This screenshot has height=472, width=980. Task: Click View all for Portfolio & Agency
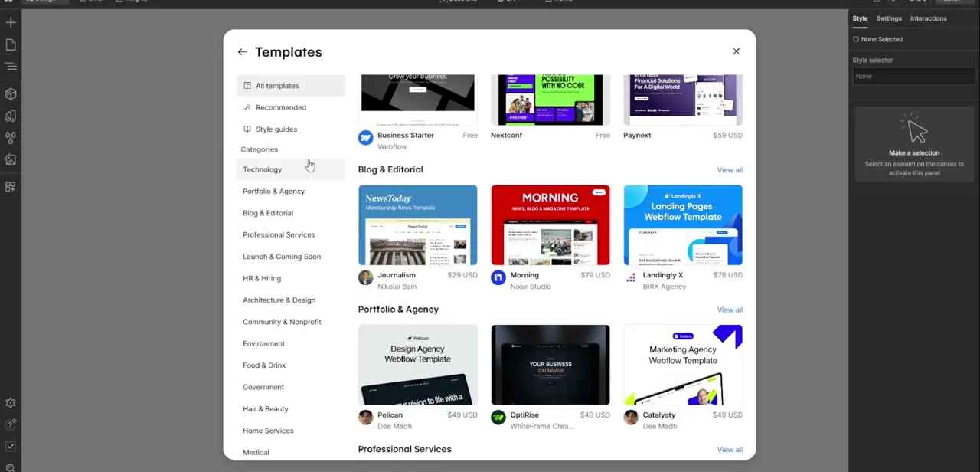pyautogui.click(x=730, y=310)
